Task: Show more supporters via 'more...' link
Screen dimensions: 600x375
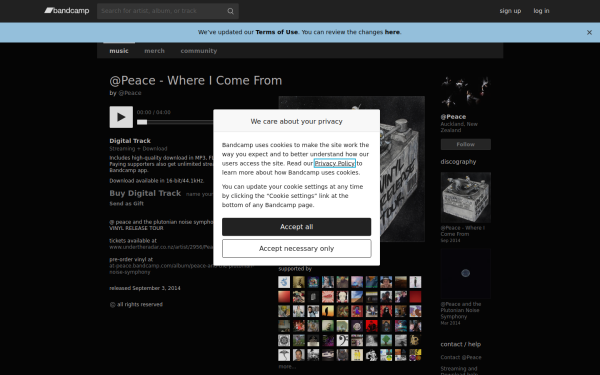Action: [x=287, y=367]
